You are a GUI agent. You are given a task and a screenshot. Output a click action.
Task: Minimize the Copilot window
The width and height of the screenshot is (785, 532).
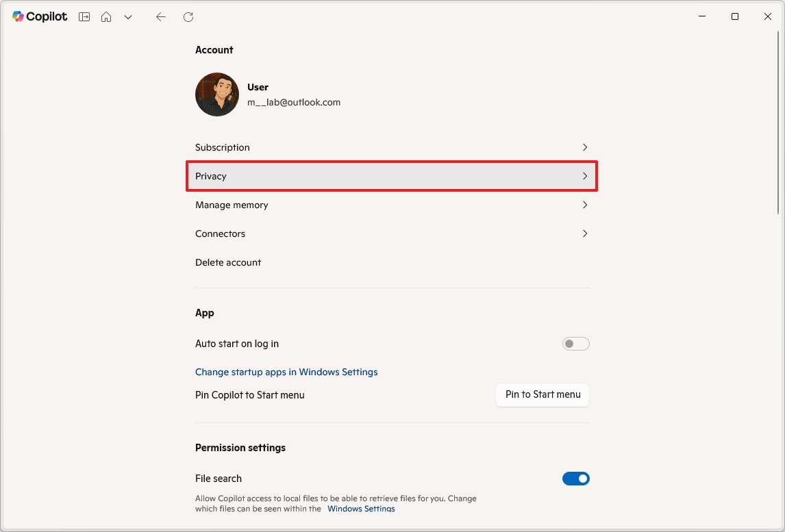pos(701,16)
